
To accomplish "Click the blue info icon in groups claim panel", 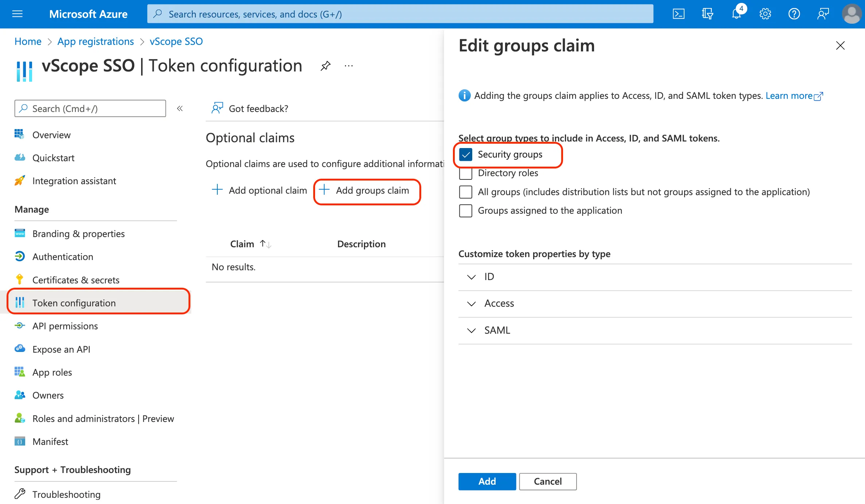I will [464, 96].
